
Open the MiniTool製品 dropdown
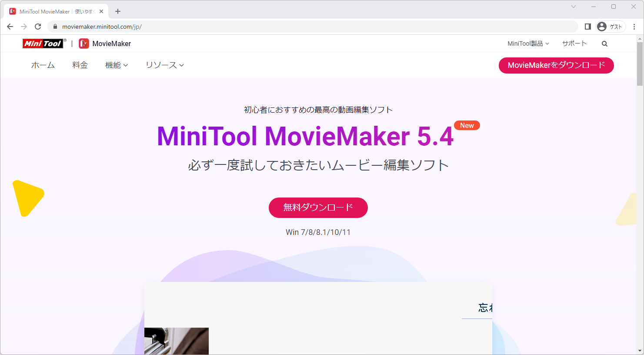pyautogui.click(x=528, y=43)
